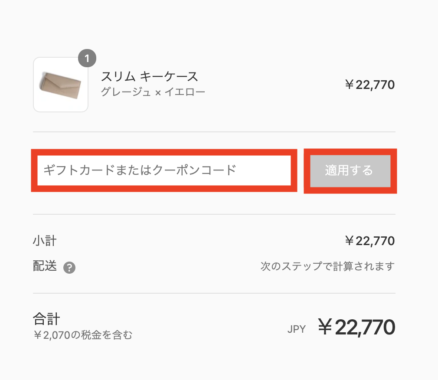Click the item price beside スリム キーケース
Image resolution: width=438 pixels, height=380 pixels.
pos(370,85)
